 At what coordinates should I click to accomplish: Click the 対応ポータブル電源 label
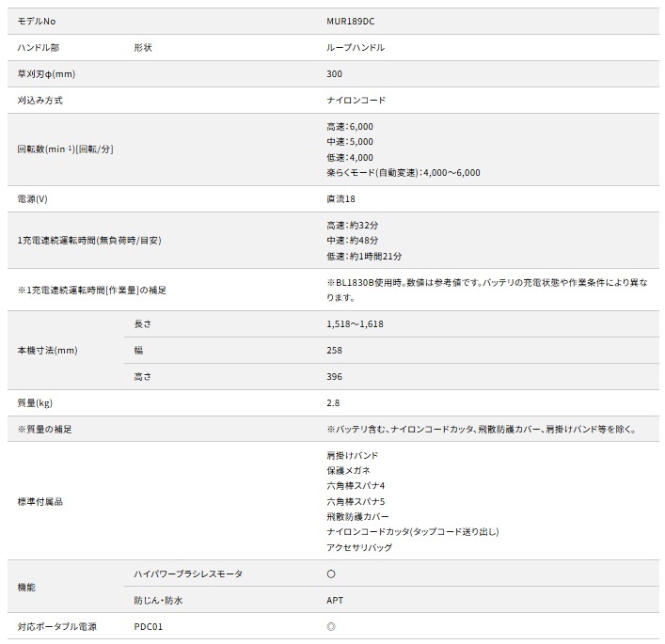tap(56, 627)
